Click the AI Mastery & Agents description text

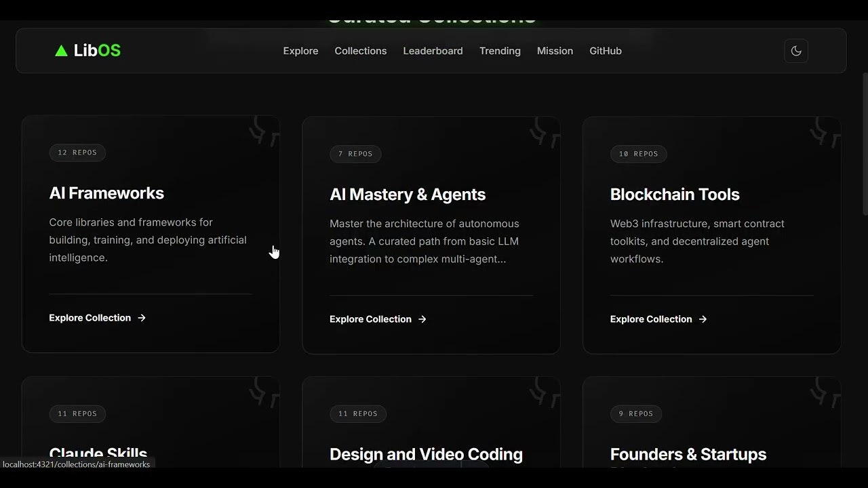tap(425, 241)
